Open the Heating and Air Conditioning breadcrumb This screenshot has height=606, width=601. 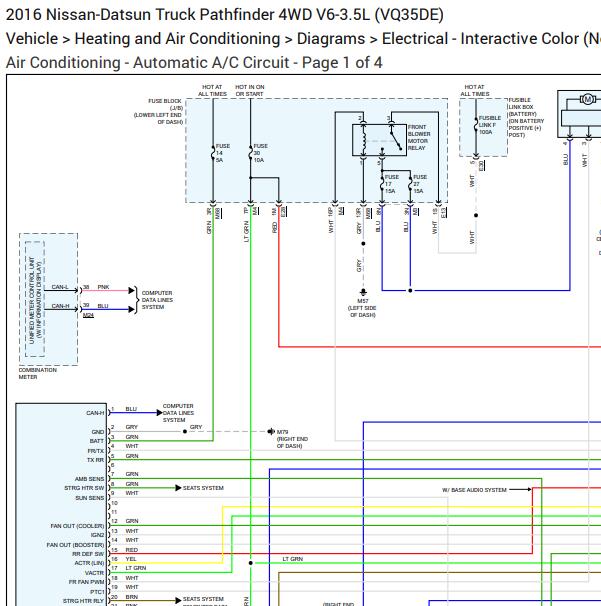pos(177,39)
